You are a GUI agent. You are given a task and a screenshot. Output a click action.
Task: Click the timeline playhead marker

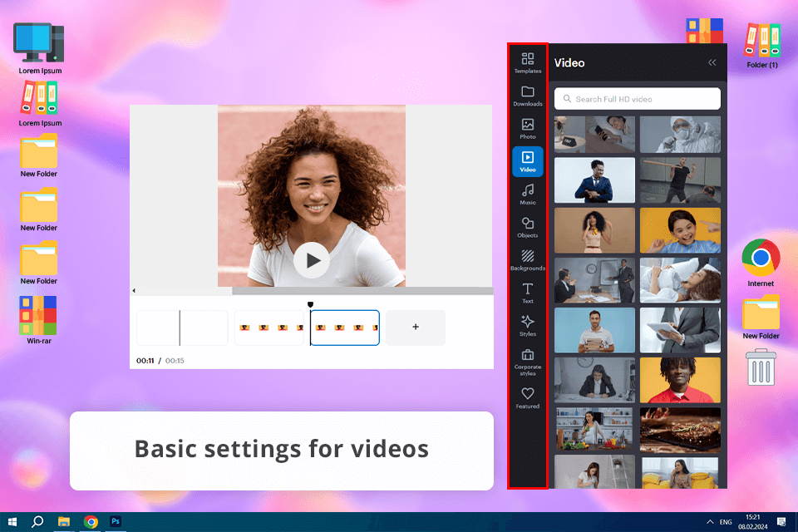click(310, 304)
